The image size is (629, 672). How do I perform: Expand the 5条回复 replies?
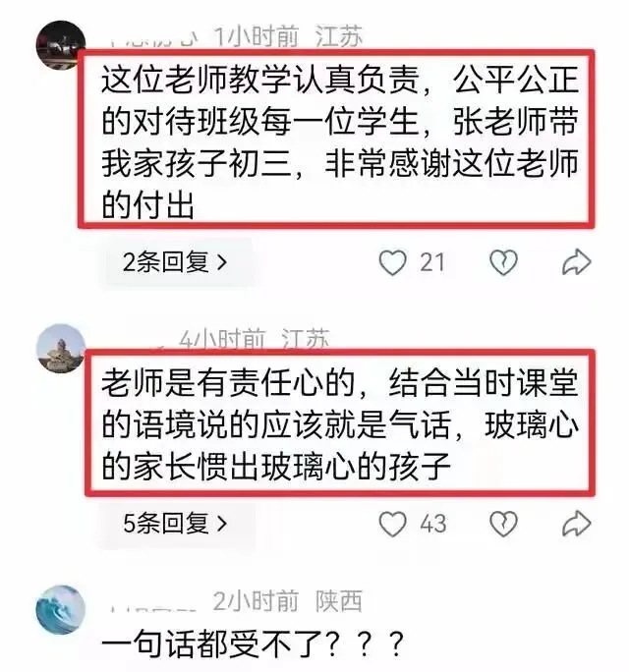point(175,524)
